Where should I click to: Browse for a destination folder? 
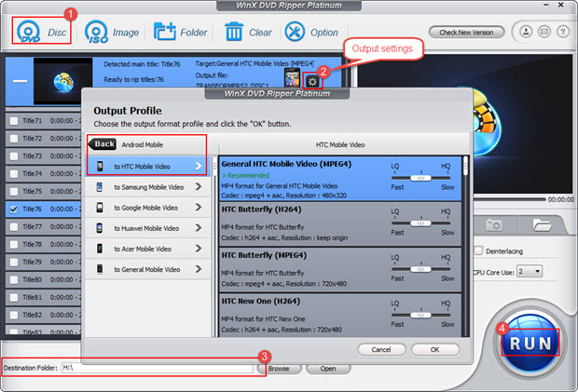279,369
